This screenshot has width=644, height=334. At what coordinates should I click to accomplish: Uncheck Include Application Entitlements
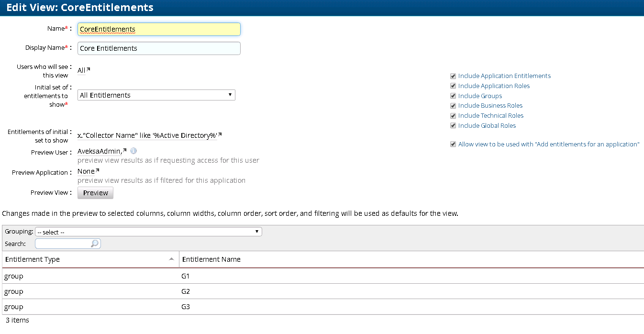453,76
